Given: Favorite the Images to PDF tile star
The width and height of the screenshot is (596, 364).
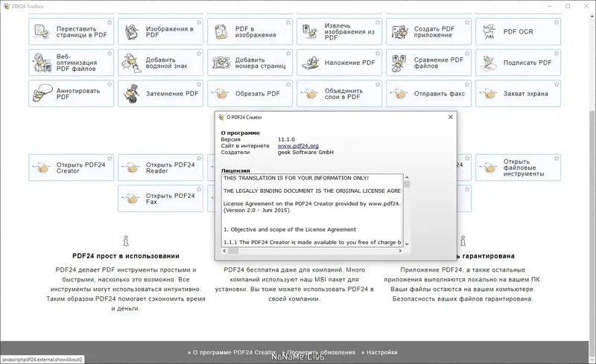Looking at the screenshot, I should pos(199,22).
